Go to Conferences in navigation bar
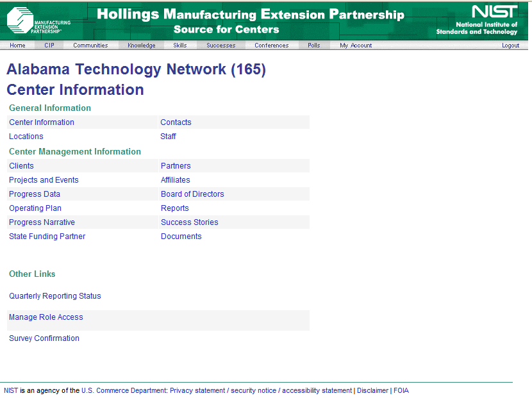This screenshot has height=398, width=532. pyautogui.click(x=271, y=45)
